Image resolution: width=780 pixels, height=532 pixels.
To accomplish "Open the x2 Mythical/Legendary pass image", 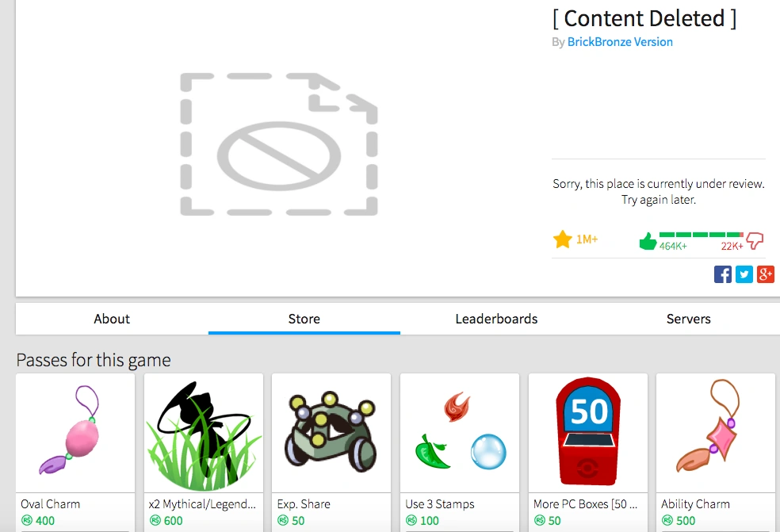I will (x=204, y=433).
